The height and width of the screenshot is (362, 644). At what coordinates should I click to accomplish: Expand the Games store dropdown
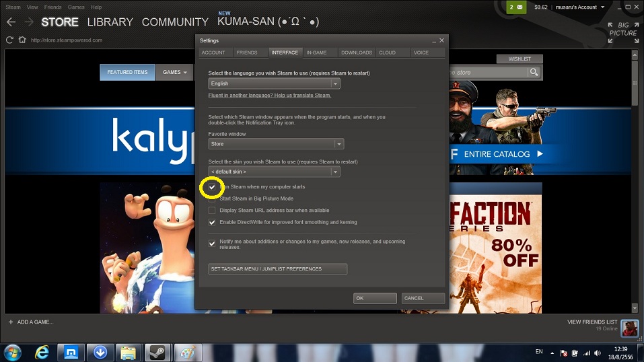point(174,72)
